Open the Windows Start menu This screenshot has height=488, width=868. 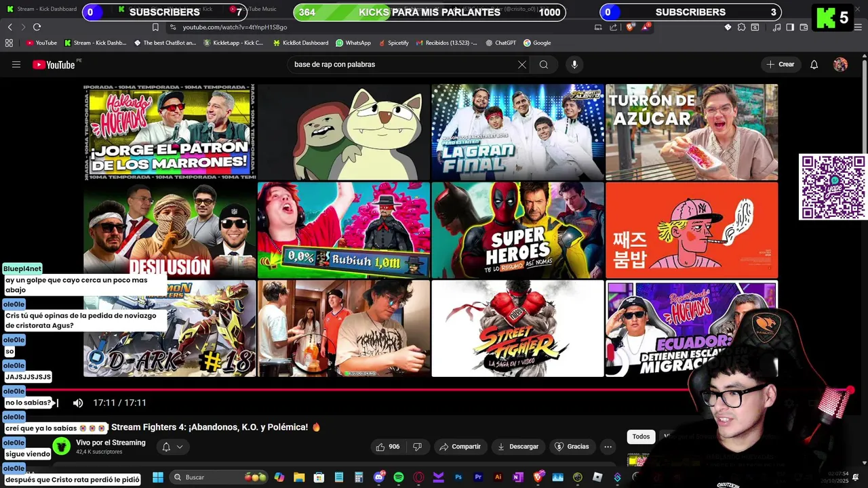(157, 477)
